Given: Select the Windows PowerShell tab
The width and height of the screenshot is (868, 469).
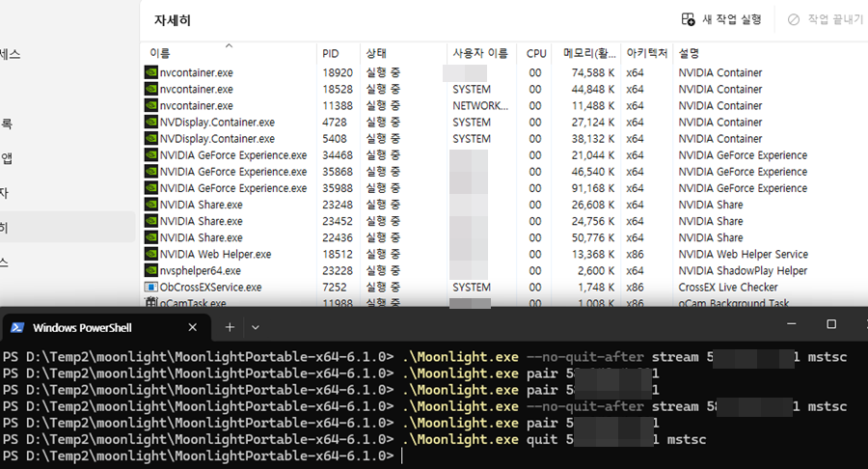Looking at the screenshot, I should pos(106,327).
